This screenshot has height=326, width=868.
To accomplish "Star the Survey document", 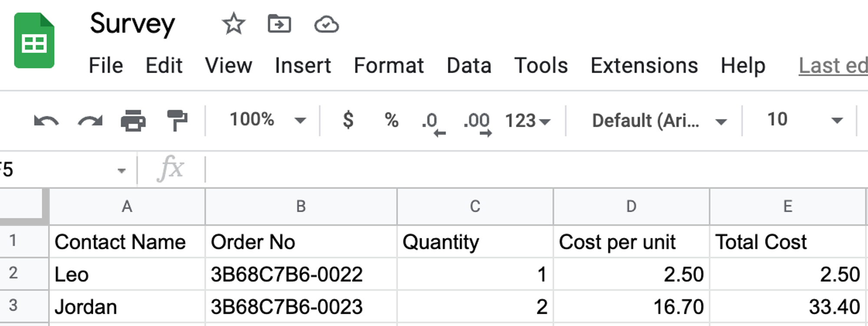I will coord(233,24).
